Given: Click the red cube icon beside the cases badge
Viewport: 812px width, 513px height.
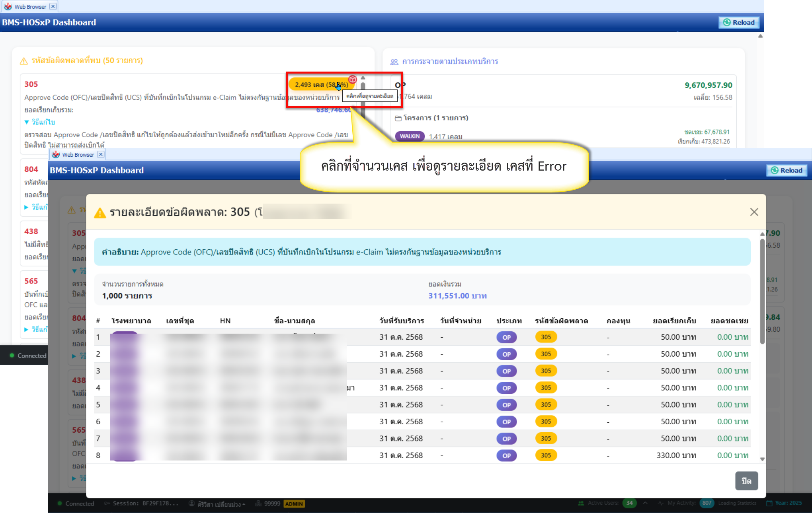Looking at the screenshot, I should coord(353,79).
